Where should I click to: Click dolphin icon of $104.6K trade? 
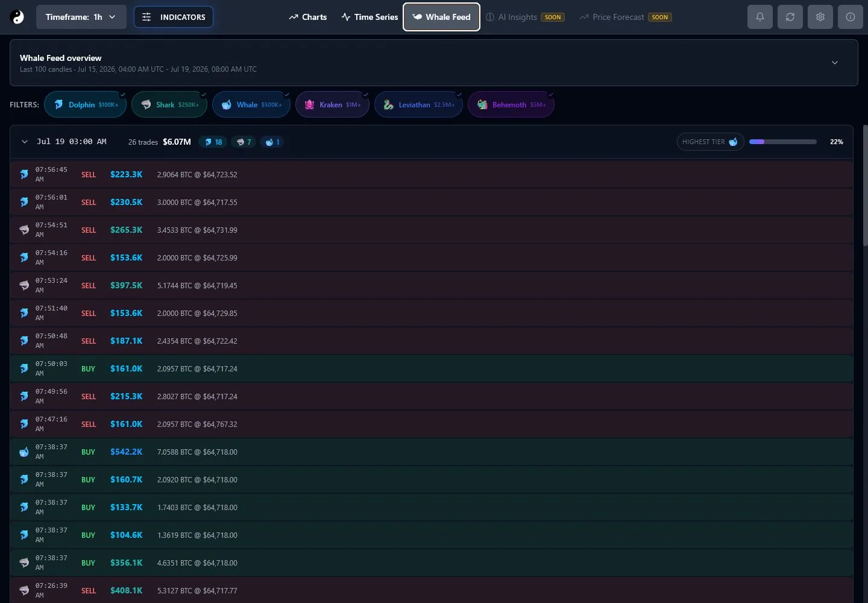pyautogui.click(x=24, y=535)
